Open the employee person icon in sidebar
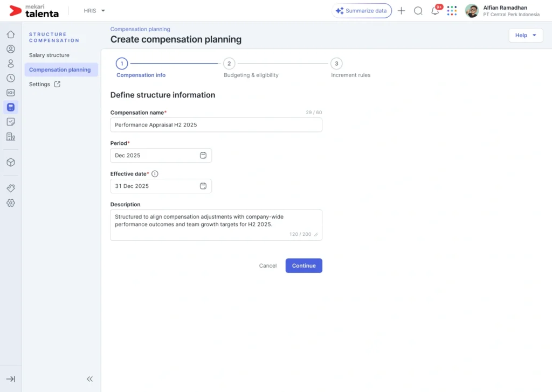552x392 pixels. tap(11, 64)
